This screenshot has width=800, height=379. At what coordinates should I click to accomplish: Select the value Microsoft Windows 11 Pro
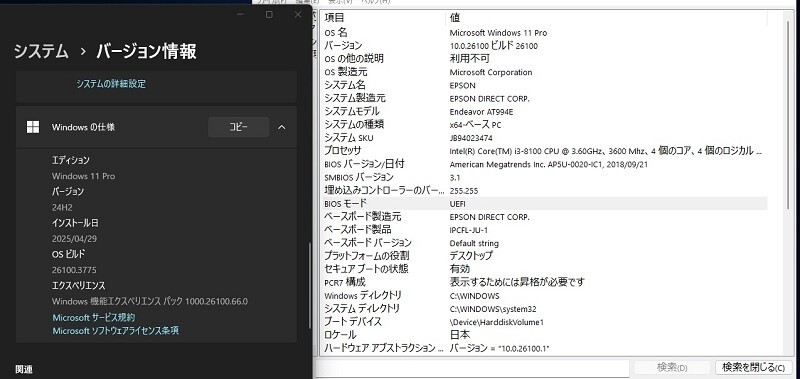(498, 33)
